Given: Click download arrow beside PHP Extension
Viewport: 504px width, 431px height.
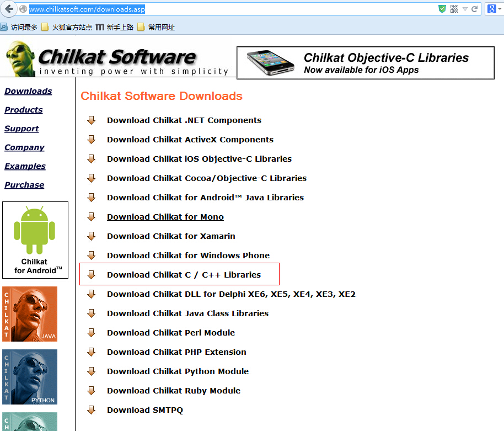Looking at the screenshot, I should [x=92, y=352].
